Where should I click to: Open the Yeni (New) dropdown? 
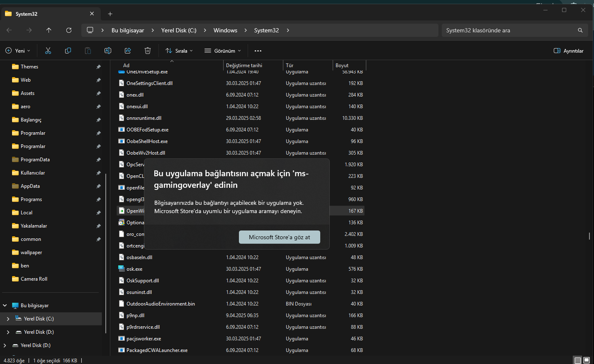pyautogui.click(x=18, y=51)
